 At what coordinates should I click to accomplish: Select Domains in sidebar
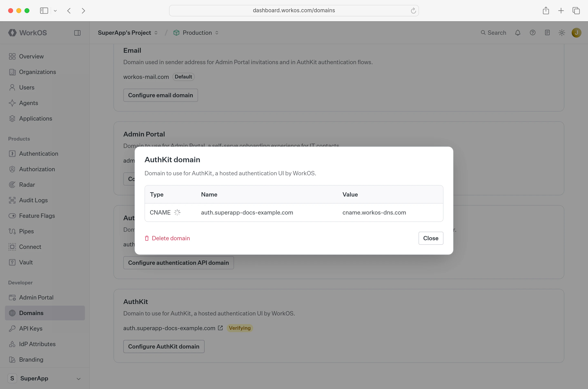click(45, 313)
